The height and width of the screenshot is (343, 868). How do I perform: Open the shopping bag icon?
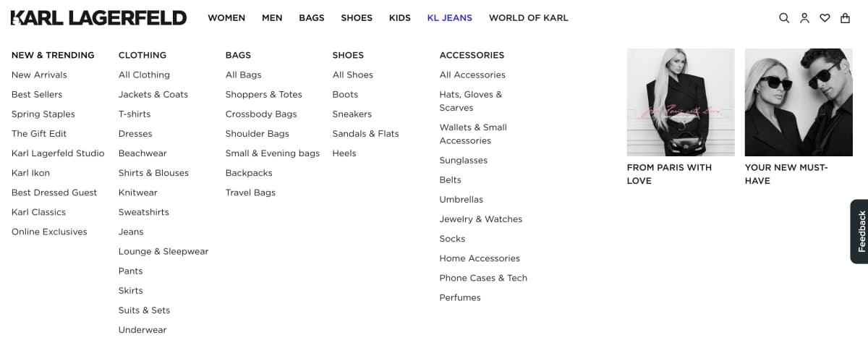point(845,18)
